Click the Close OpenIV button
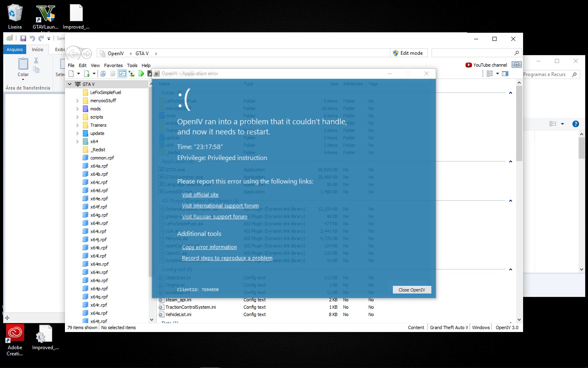The height and width of the screenshot is (368, 588). coord(412,290)
